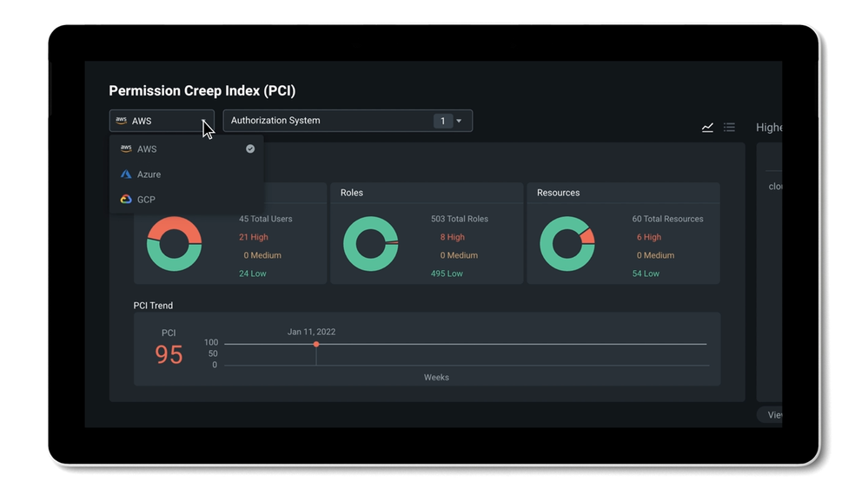This screenshot has height=488, width=868.
Task: Click the Resources card header
Action: coord(623,193)
